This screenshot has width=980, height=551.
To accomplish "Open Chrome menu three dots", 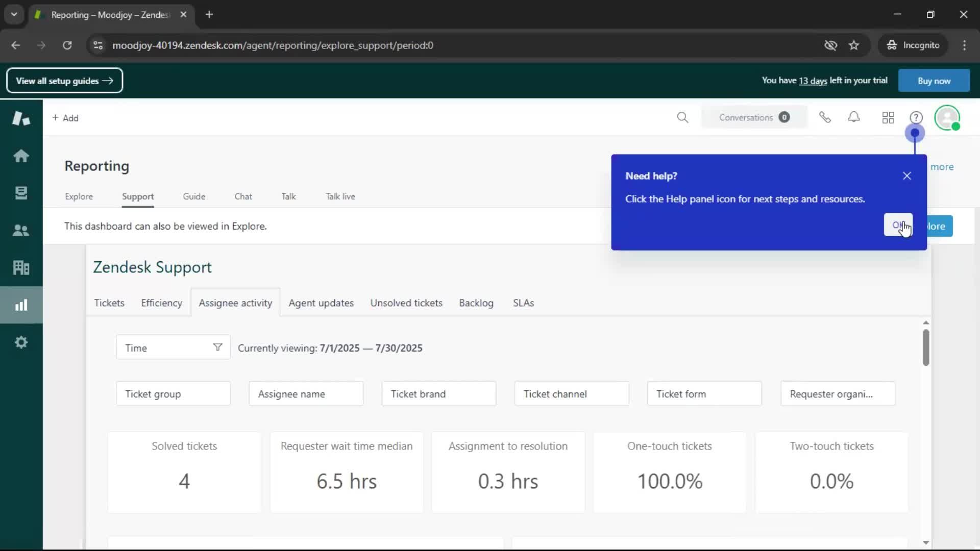I will [964, 45].
